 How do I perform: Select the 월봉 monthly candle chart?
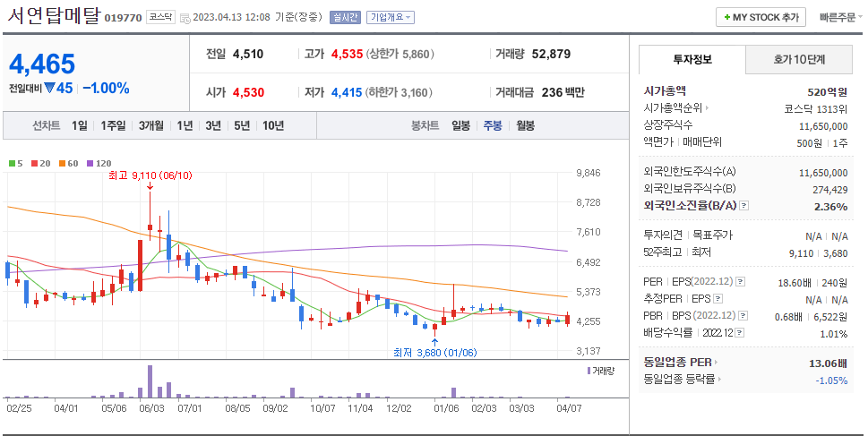pyautogui.click(x=525, y=126)
